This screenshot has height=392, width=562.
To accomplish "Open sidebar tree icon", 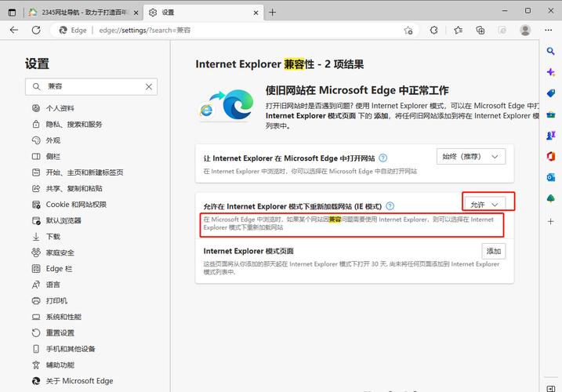I will point(551,198).
